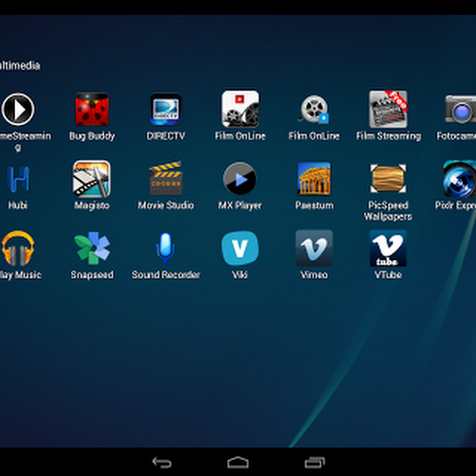This screenshot has width=476, height=476.
Task: Launch Movie Studio app
Action: click(166, 179)
